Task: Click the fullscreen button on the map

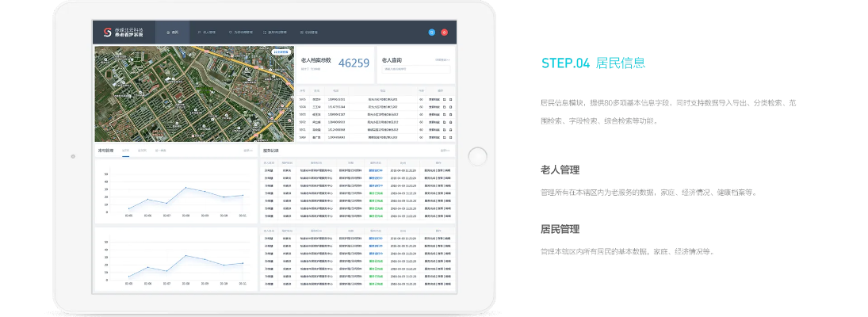Action: pos(281,52)
